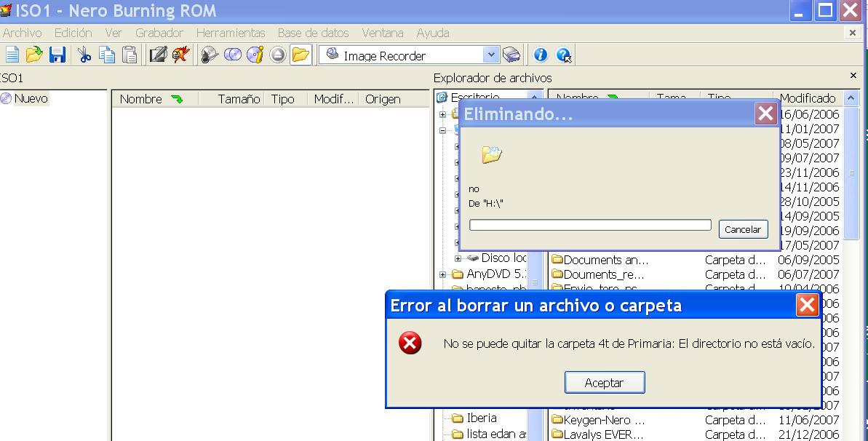The image size is (868, 441).
Task: Minimize the Nero Burning ROM window
Action: [799, 10]
